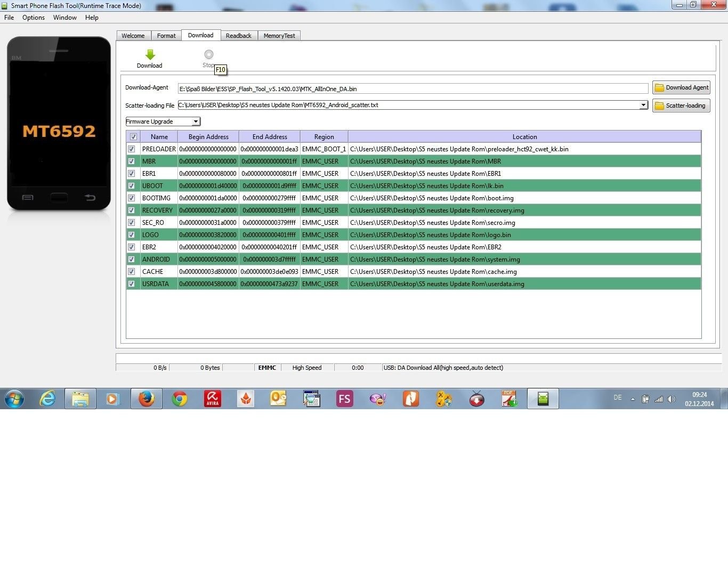Uncheck the LOGO partition checkbox
This screenshot has height=568, width=728.
coord(131,235)
